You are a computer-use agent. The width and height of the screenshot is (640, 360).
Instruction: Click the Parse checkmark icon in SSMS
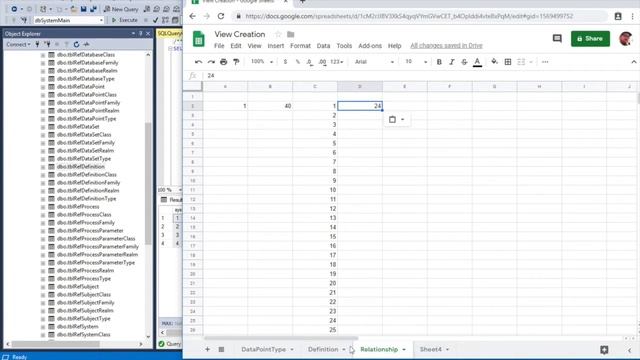pos(156,20)
